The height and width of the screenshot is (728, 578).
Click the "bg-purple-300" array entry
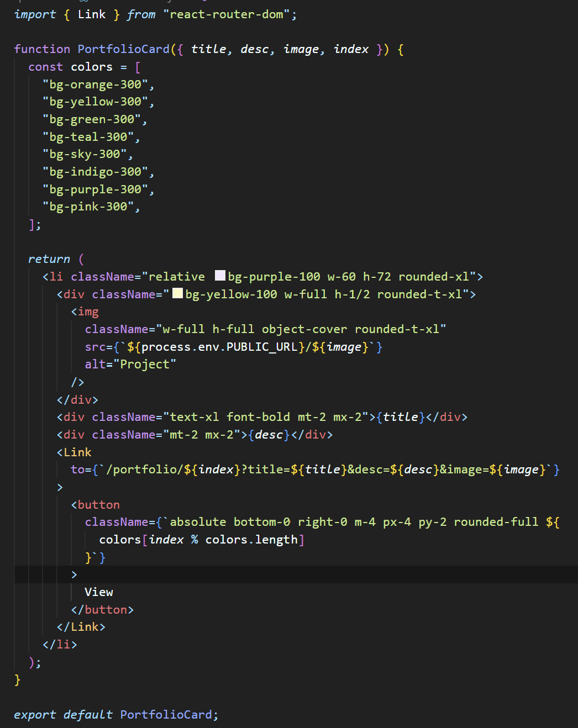click(x=96, y=189)
